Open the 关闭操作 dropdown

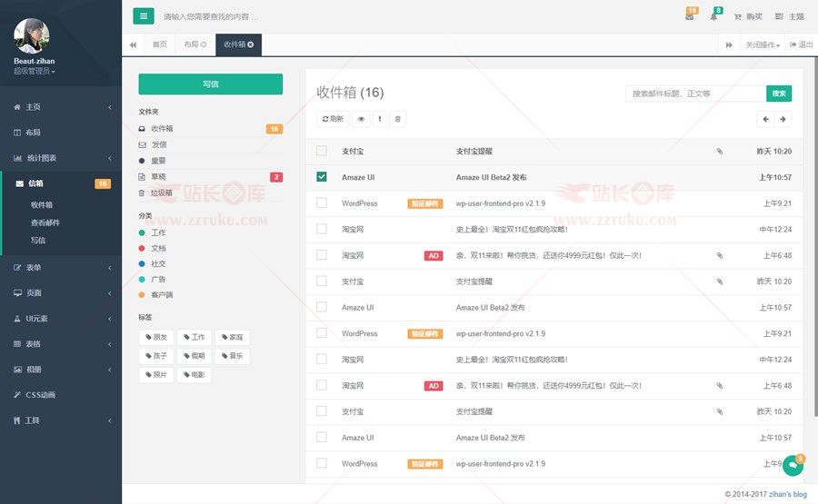point(762,44)
